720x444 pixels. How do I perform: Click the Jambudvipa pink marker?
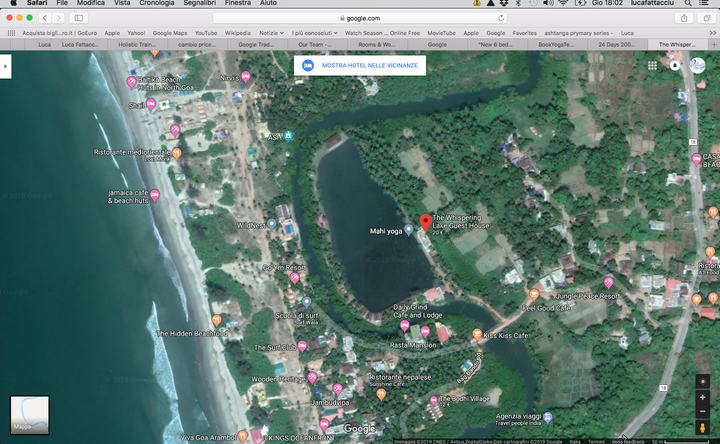point(338,389)
